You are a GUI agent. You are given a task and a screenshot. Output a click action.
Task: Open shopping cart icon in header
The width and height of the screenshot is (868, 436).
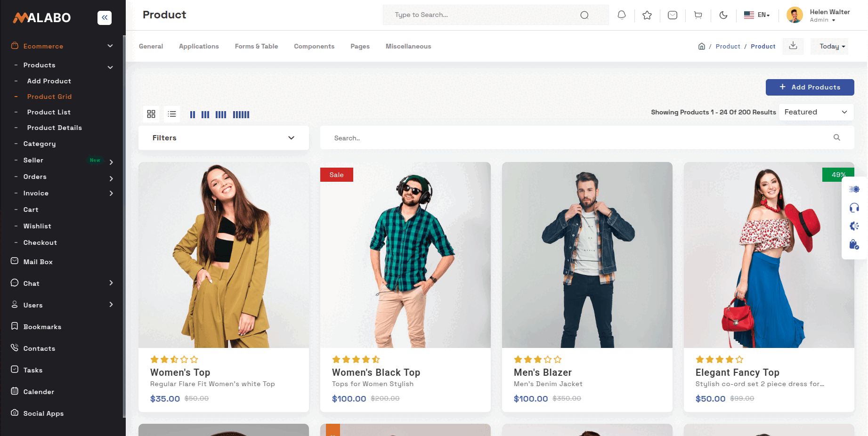click(x=698, y=15)
